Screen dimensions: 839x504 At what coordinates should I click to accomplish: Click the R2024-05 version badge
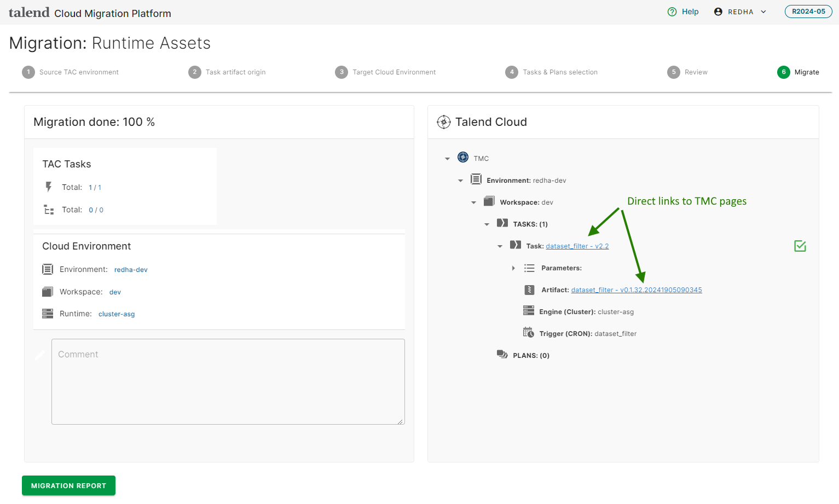tap(808, 11)
